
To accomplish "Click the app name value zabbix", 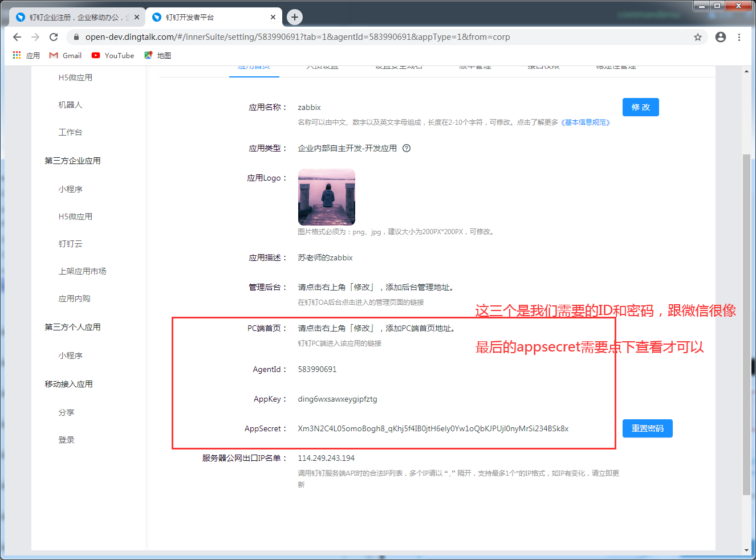I will click(x=309, y=107).
